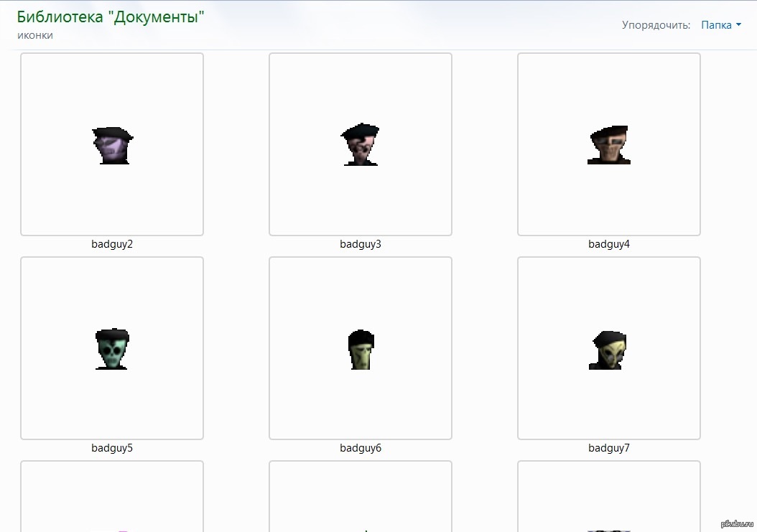Screen dimensions: 757x532
Task: Click the Упорядочить label
Action: 656,25
